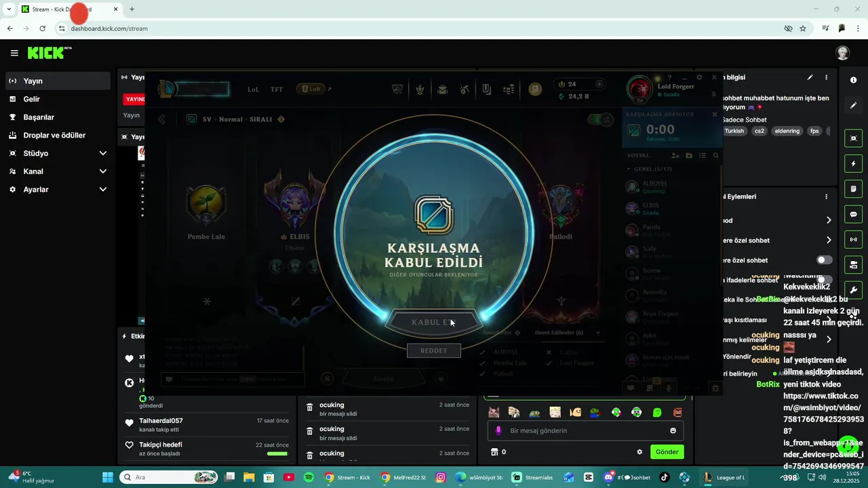Viewport: 868px width, 488px height.
Task: Add RP with plus button
Action: pos(599,84)
